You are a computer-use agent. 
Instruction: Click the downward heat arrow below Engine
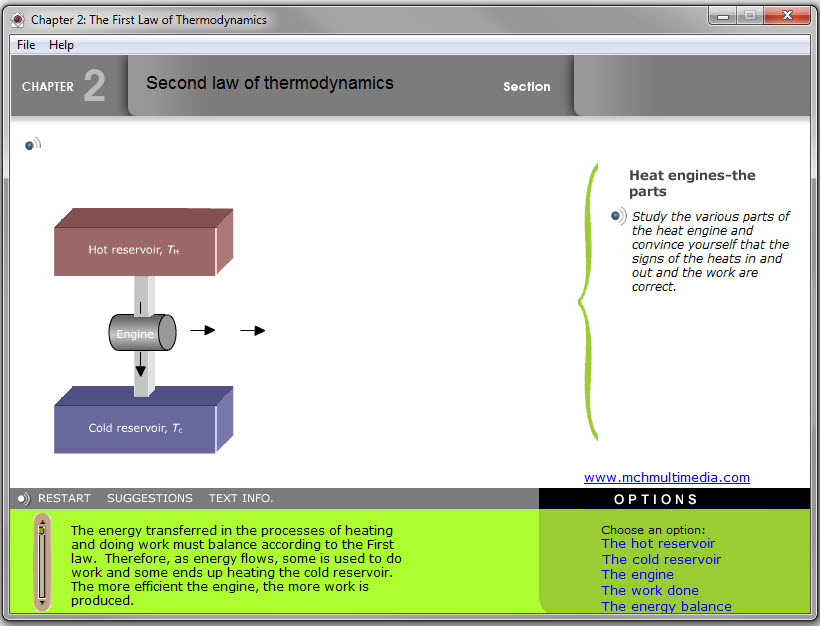140,365
